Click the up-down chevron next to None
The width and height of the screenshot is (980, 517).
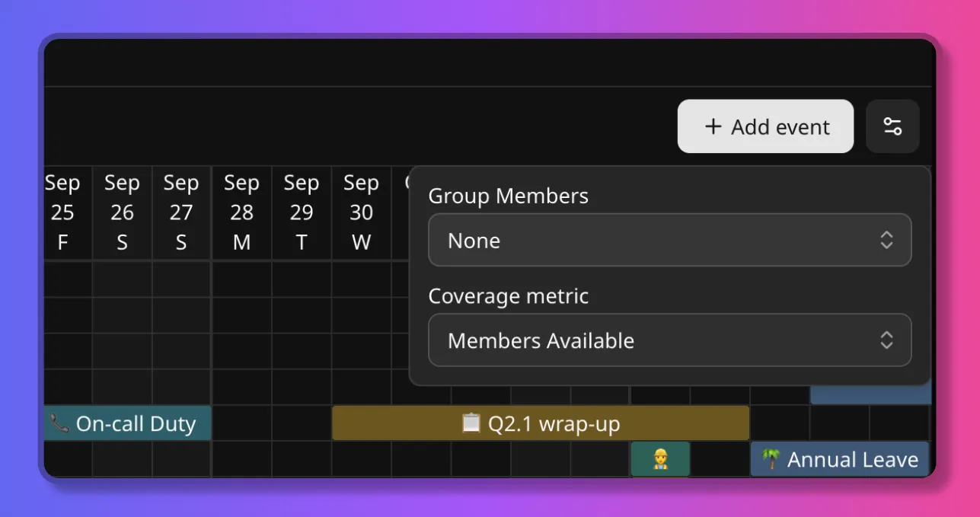coord(886,241)
